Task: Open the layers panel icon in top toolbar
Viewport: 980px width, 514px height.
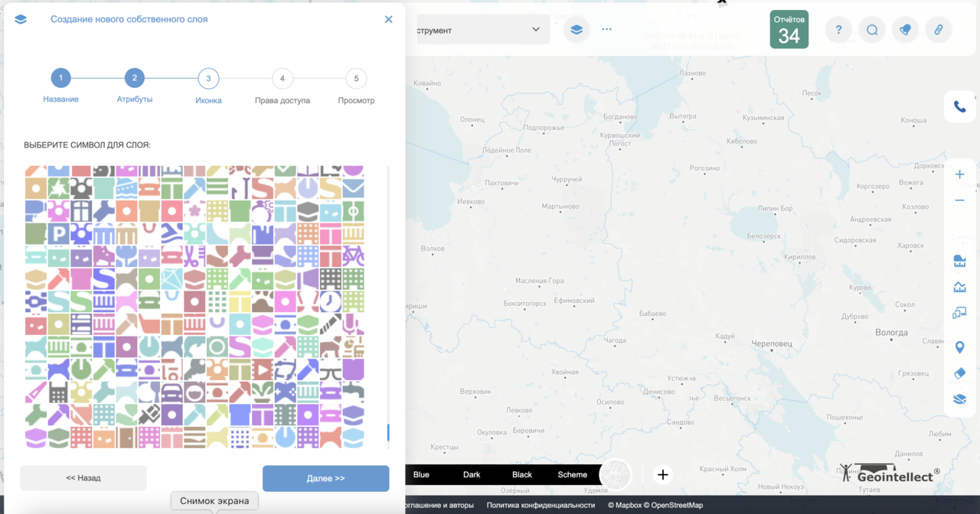Action: [x=576, y=29]
